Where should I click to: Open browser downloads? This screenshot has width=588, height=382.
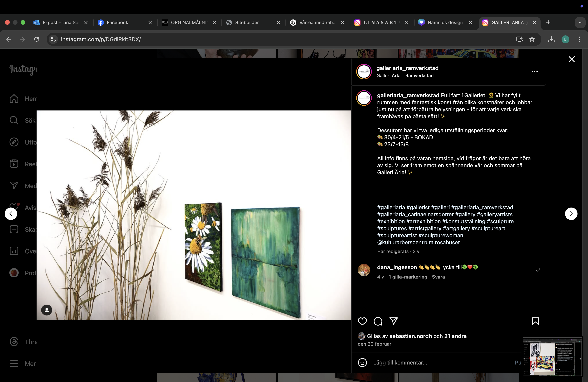(551, 39)
